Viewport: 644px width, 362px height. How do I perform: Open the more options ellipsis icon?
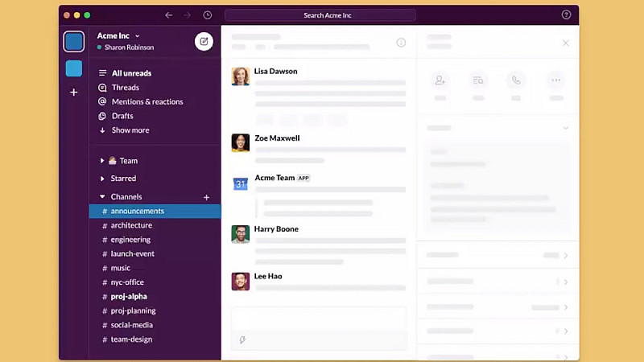click(556, 80)
